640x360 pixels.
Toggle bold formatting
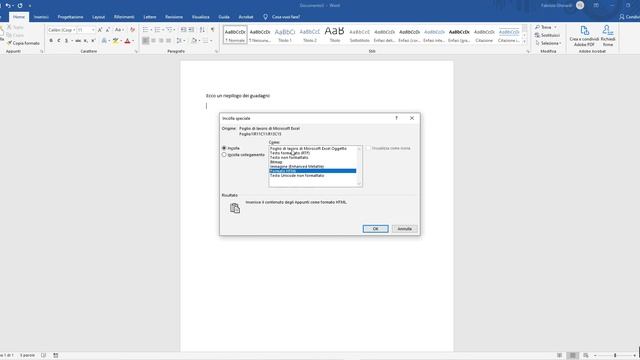51,41
